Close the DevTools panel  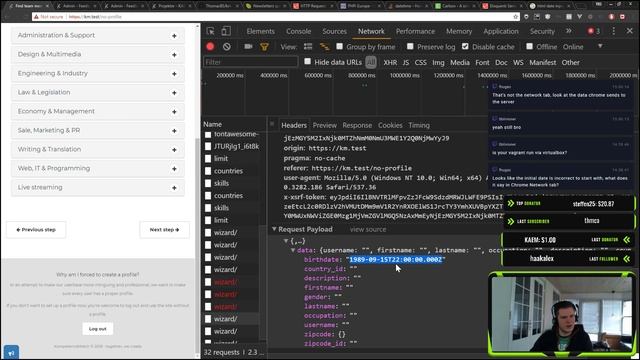tap(630, 31)
